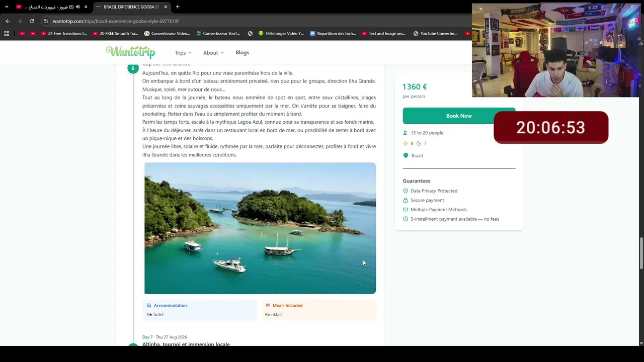Open a new browser tab
644x362 pixels.
[x=178, y=7]
